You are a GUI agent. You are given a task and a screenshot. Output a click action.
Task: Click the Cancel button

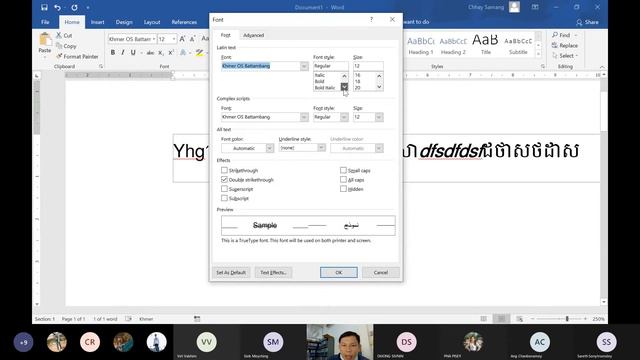(380, 272)
